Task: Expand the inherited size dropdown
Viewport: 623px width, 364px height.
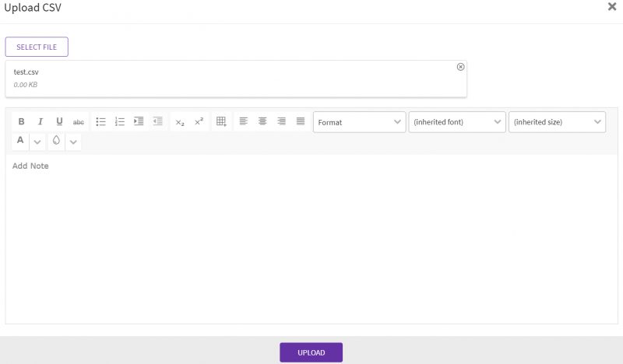Action: pos(557,122)
